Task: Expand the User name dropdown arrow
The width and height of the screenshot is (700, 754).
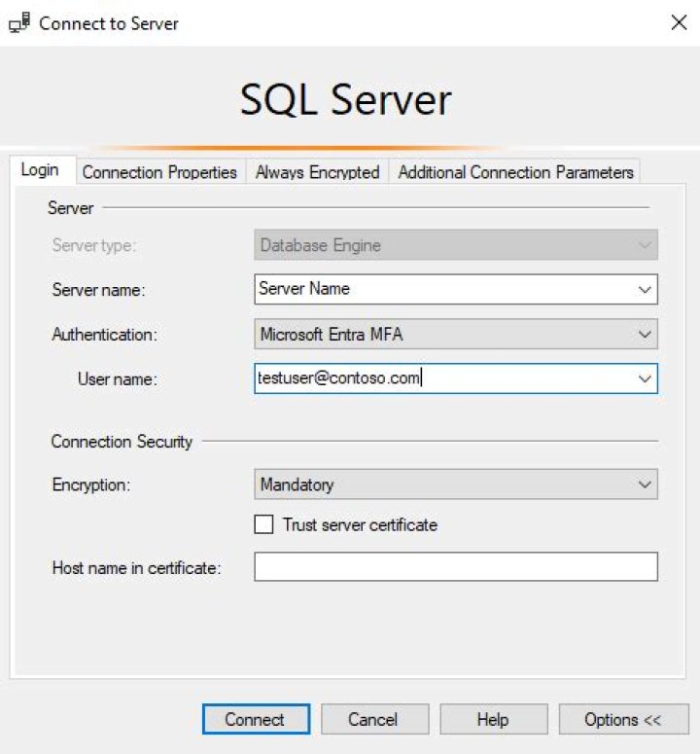Action: [x=644, y=378]
